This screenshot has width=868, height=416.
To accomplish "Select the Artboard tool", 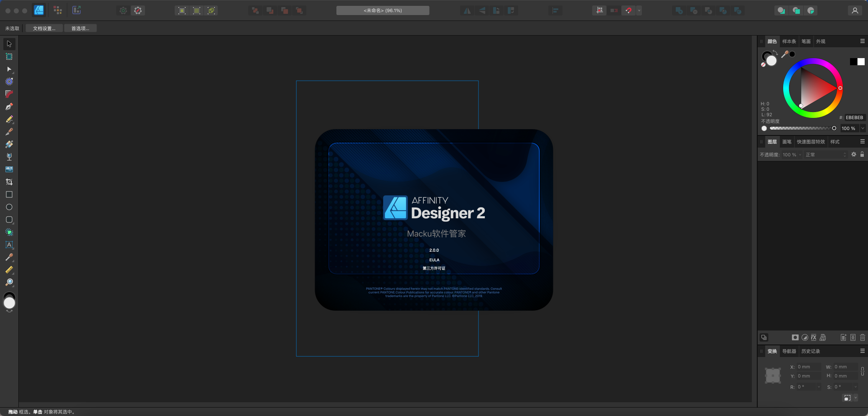I will coord(9,56).
